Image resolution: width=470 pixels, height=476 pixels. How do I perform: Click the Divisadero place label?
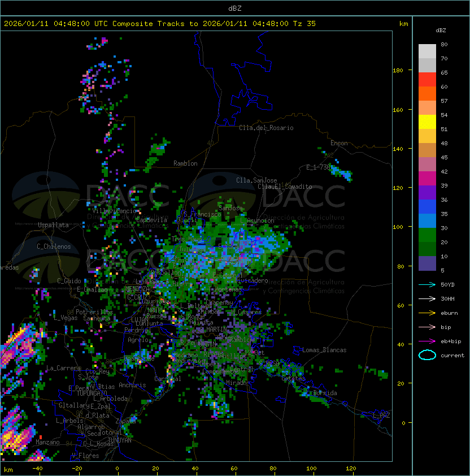click(x=253, y=280)
